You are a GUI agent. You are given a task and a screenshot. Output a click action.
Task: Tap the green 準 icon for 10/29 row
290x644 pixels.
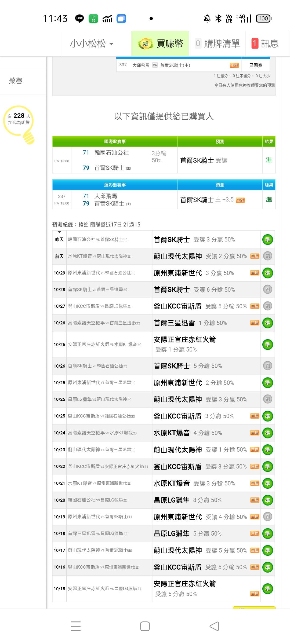(267, 273)
